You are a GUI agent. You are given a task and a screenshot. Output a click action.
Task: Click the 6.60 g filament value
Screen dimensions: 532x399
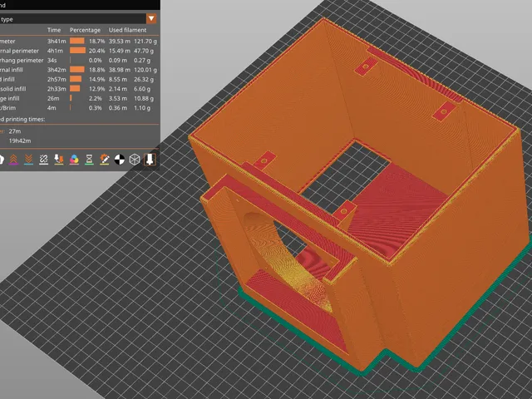pos(142,89)
